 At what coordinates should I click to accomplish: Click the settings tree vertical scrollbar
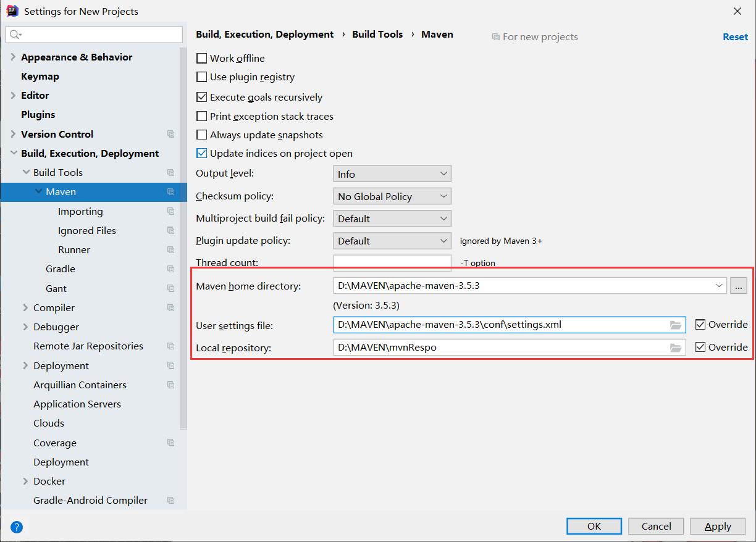tap(183, 238)
